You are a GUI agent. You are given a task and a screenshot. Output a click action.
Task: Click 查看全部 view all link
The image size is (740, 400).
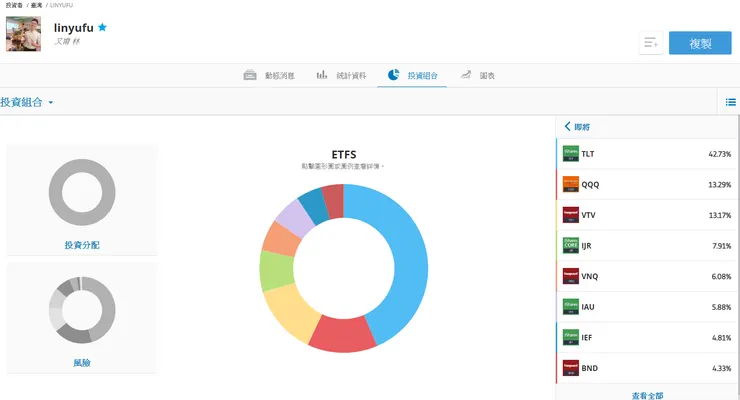click(x=648, y=395)
